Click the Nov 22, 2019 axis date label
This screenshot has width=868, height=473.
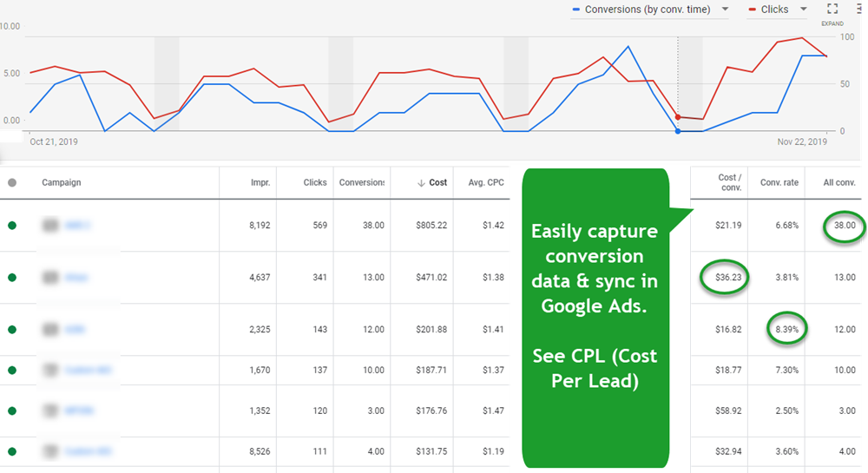(x=802, y=142)
